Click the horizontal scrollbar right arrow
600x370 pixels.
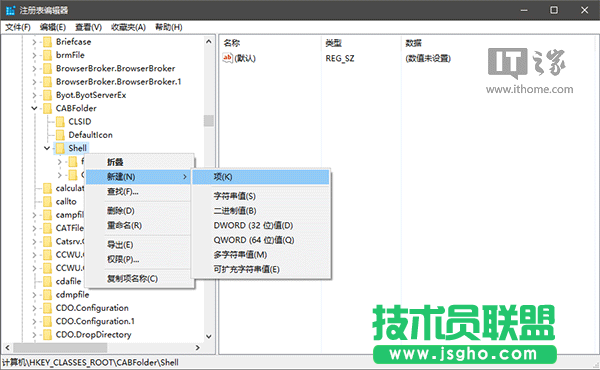click(x=197, y=348)
